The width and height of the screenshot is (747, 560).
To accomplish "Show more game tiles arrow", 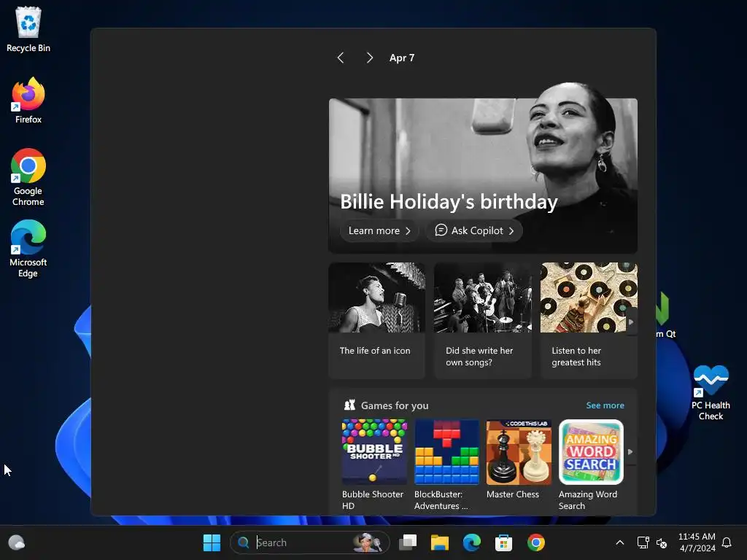I will click(x=630, y=452).
